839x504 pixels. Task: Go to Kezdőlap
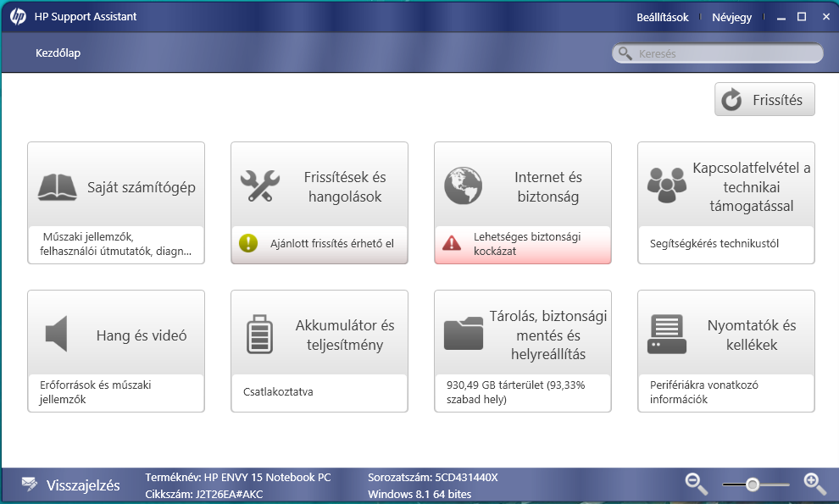click(x=58, y=53)
